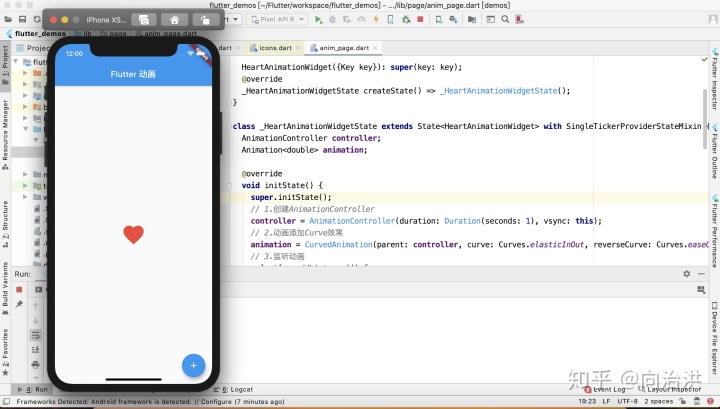Click the print icon in Run panel
Viewport: 720px width, 409px height.
[x=35, y=365]
